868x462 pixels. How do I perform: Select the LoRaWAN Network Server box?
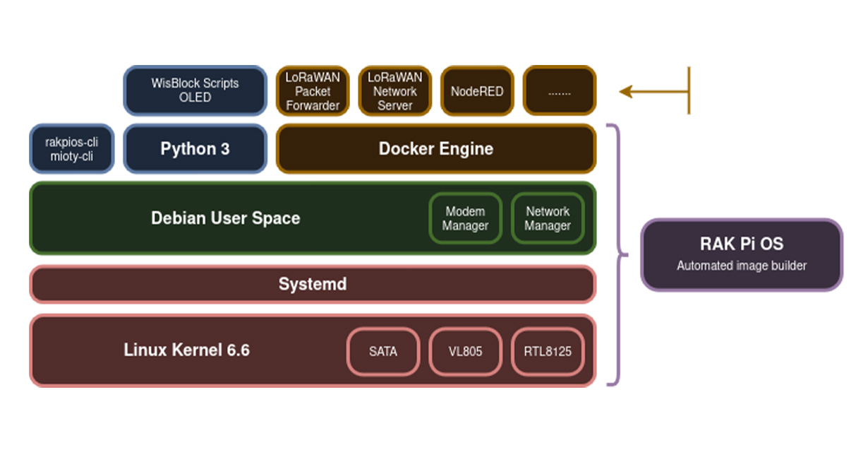395,90
